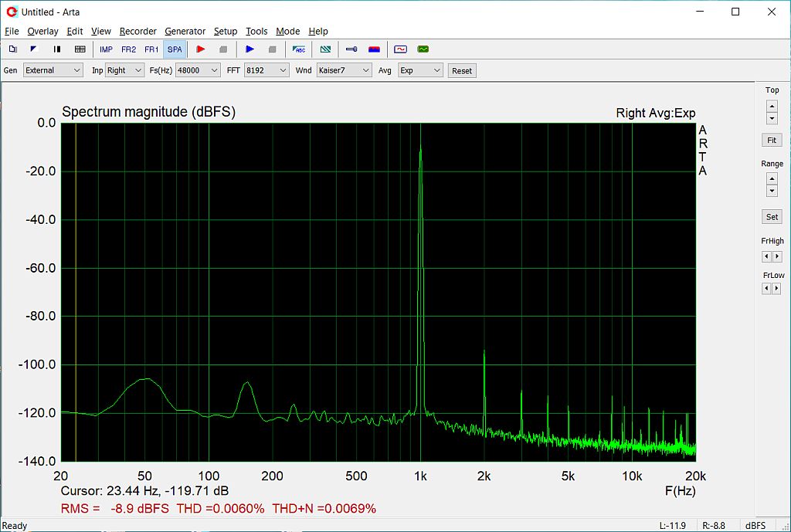791x532 pixels.
Task: Click the R:-8.8 level in status bar
Action: click(x=714, y=526)
